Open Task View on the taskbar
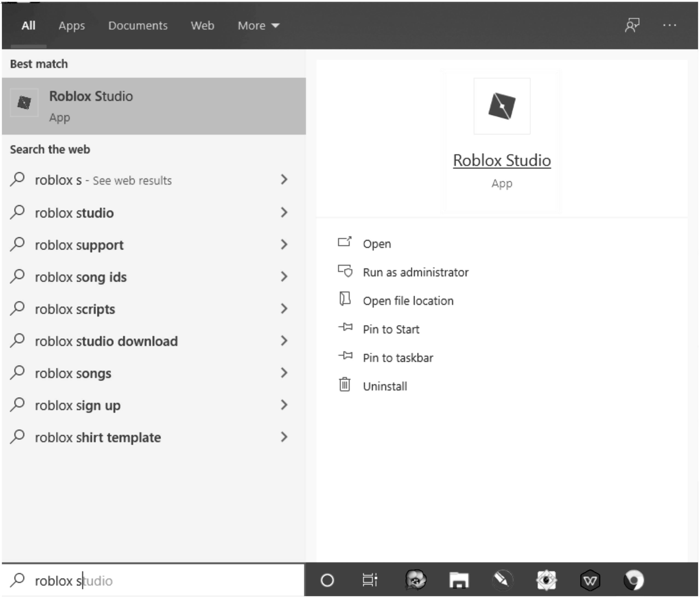Screen dimensions: 700x598 click(x=370, y=580)
